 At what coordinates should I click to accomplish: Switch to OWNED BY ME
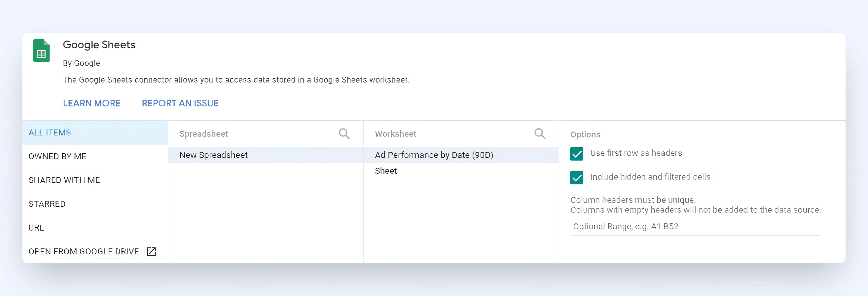click(x=57, y=157)
